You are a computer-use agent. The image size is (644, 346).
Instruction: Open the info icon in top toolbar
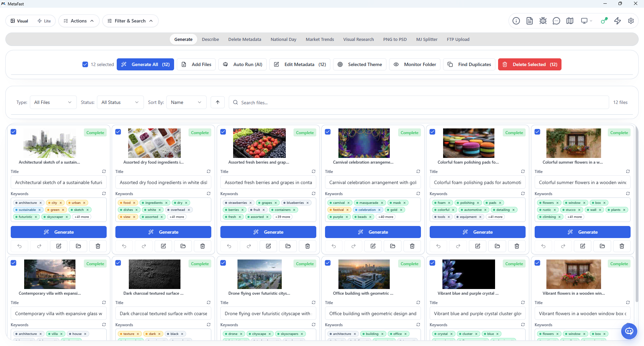point(516,21)
